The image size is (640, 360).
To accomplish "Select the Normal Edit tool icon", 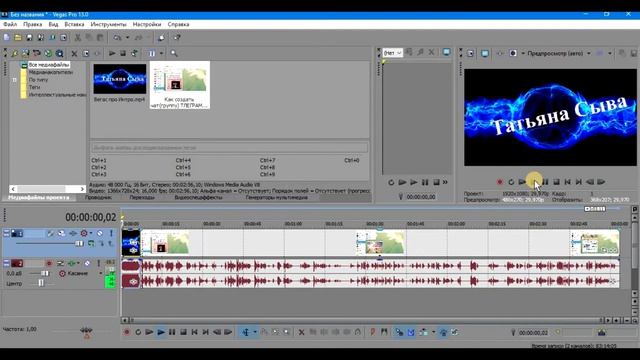I will pyautogui.click(x=246, y=332).
